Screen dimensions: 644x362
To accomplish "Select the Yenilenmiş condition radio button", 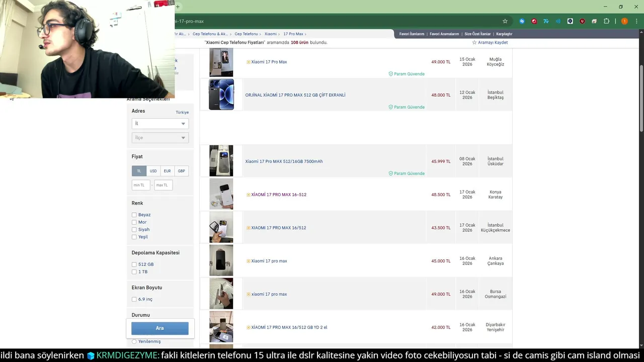I will 134,341.
